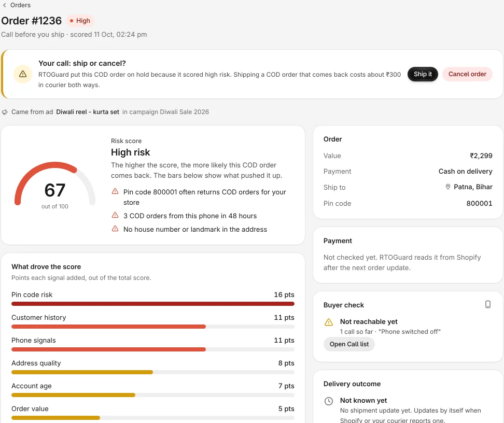Screen dimensions: 504x423
Task: Click the megaphone ad source icon
Action: click(5, 112)
